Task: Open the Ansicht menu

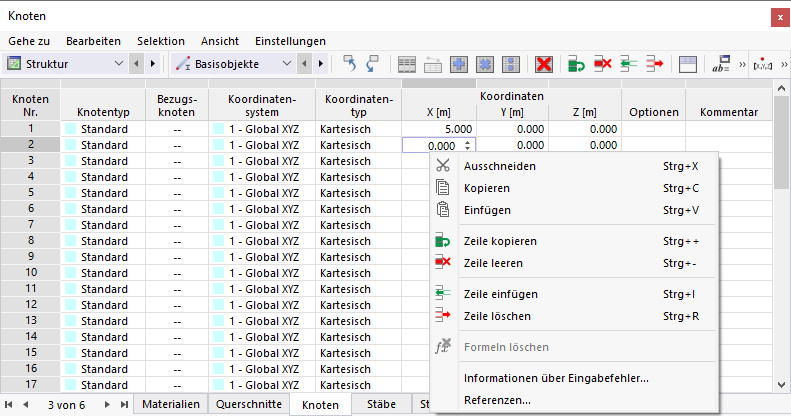Action: click(220, 41)
